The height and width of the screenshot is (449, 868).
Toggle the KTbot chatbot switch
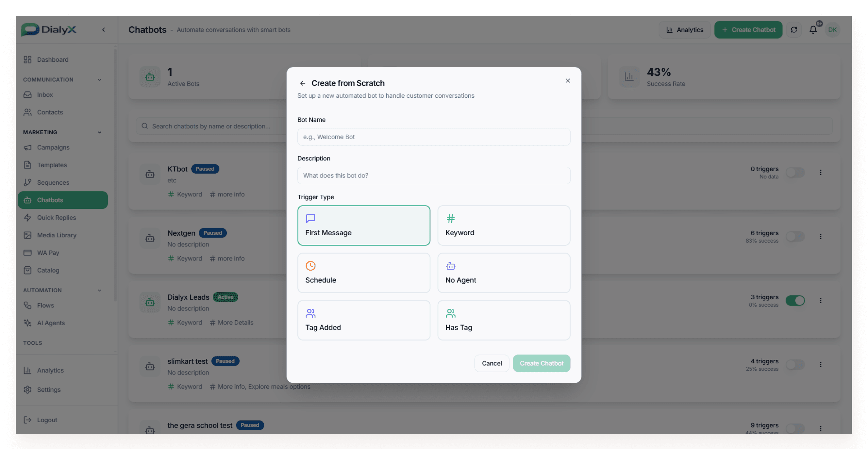[795, 173]
